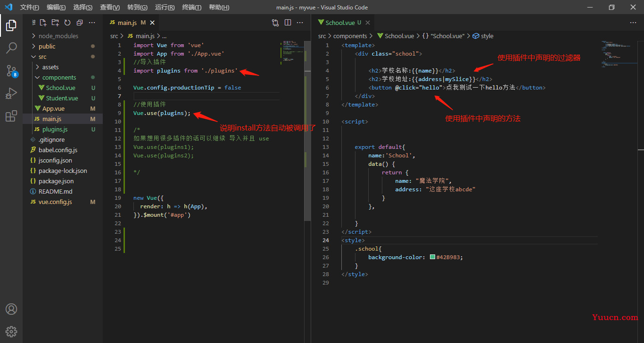The height and width of the screenshot is (343, 644).
Task: Split the main.js editor right
Action: click(x=288, y=23)
